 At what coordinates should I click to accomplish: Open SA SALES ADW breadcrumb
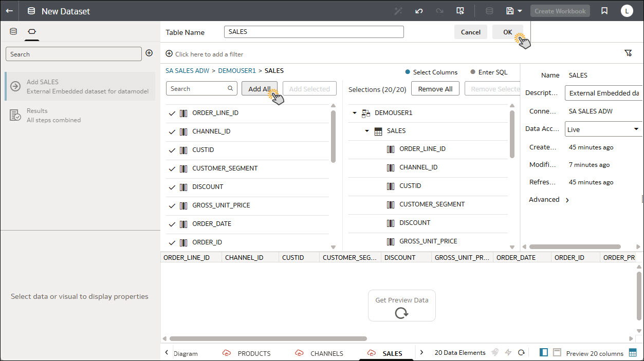pyautogui.click(x=188, y=71)
